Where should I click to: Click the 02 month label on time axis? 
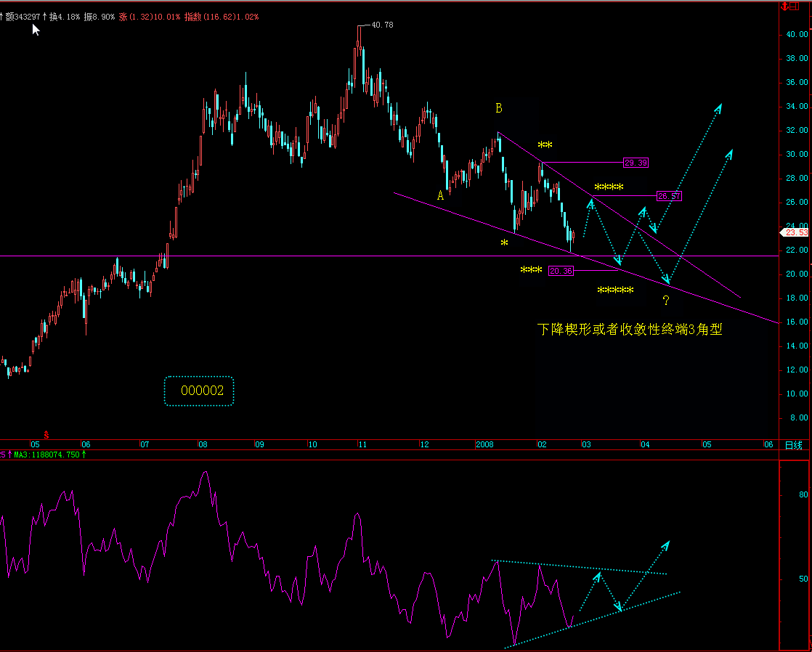(x=542, y=444)
